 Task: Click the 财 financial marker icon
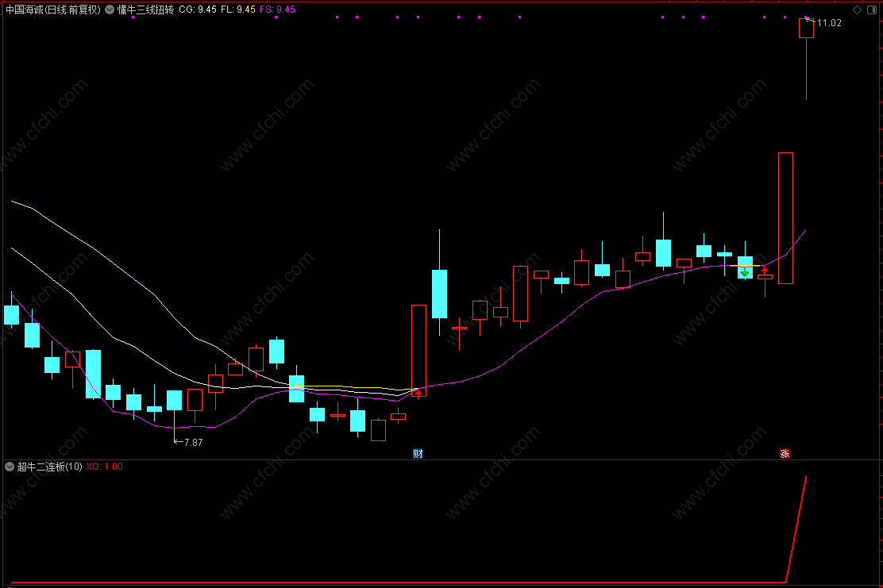point(418,454)
